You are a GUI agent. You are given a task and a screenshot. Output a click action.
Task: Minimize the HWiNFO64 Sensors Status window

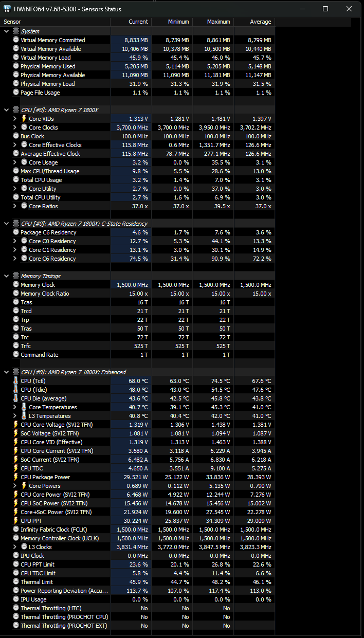tap(301, 9)
